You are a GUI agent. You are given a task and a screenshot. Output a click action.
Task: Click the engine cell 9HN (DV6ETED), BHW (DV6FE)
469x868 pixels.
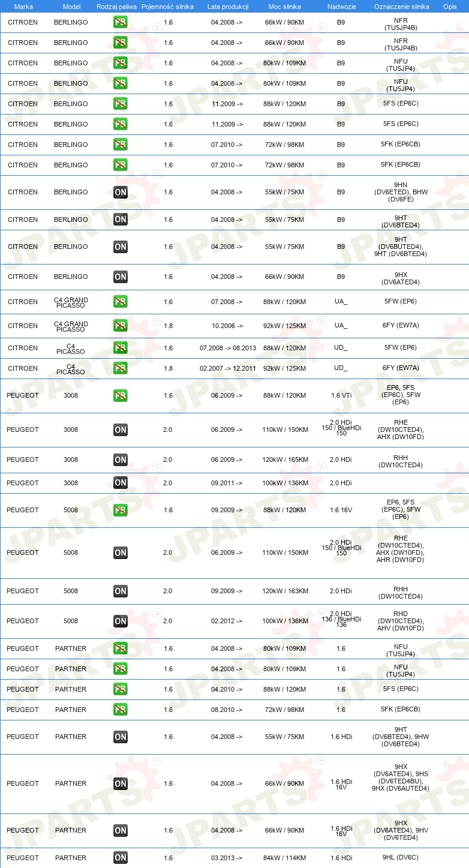[x=401, y=192]
